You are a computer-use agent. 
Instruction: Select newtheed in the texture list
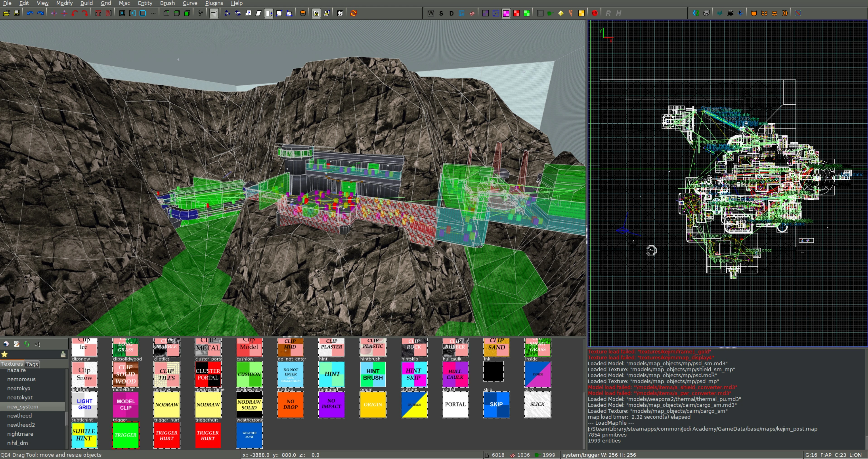[x=19, y=416]
